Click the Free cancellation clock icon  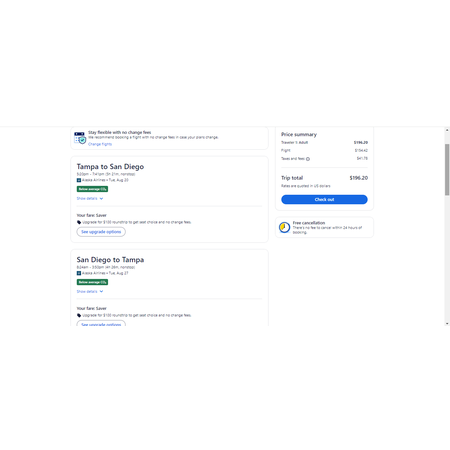(x=284, y=227)
